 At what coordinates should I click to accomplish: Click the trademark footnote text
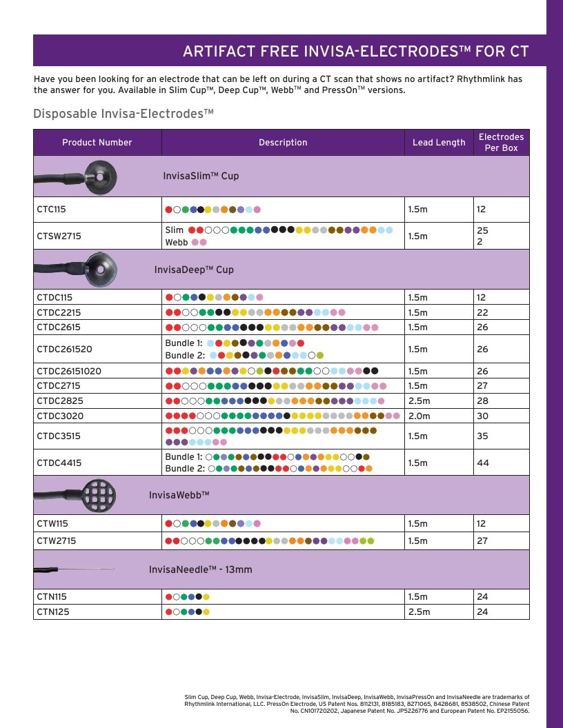357,704
